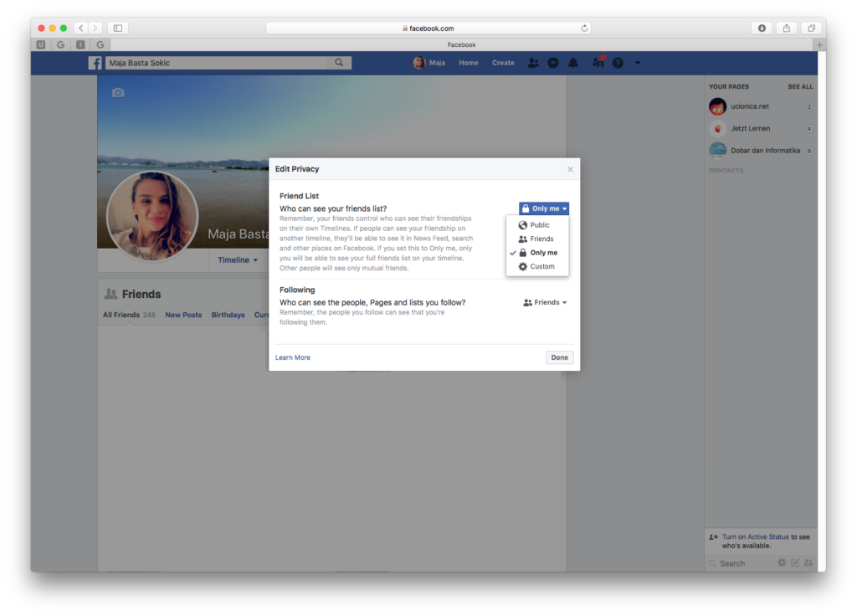857x616 pixels.
Task: Close the Edit Privacy dialog
Action: click(x=570, y=169)
